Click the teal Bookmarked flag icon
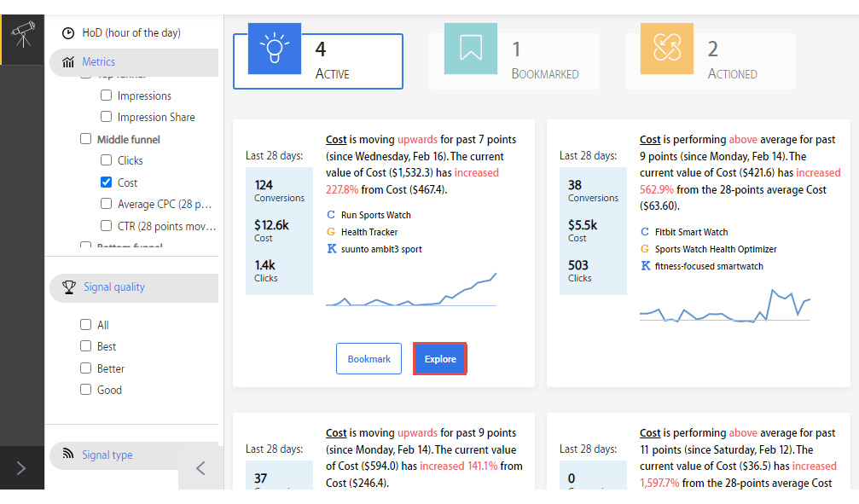 (x=471, y=49)
